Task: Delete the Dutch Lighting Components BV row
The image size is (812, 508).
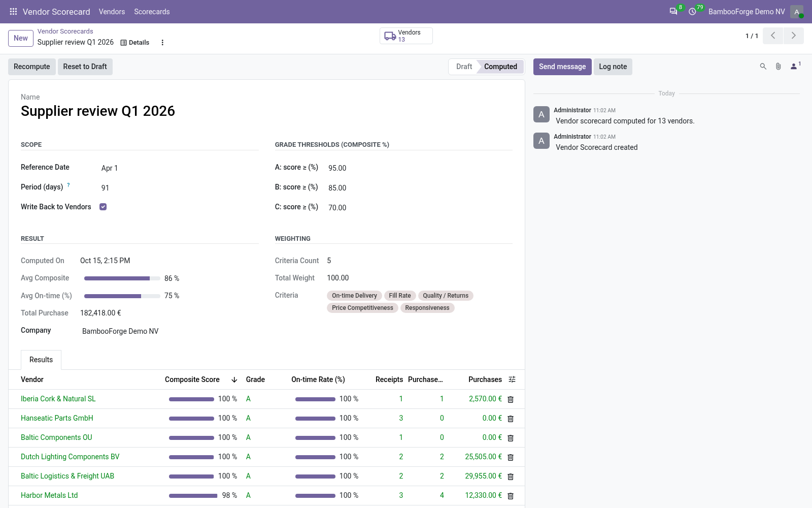Action: (x=511, y=457)
